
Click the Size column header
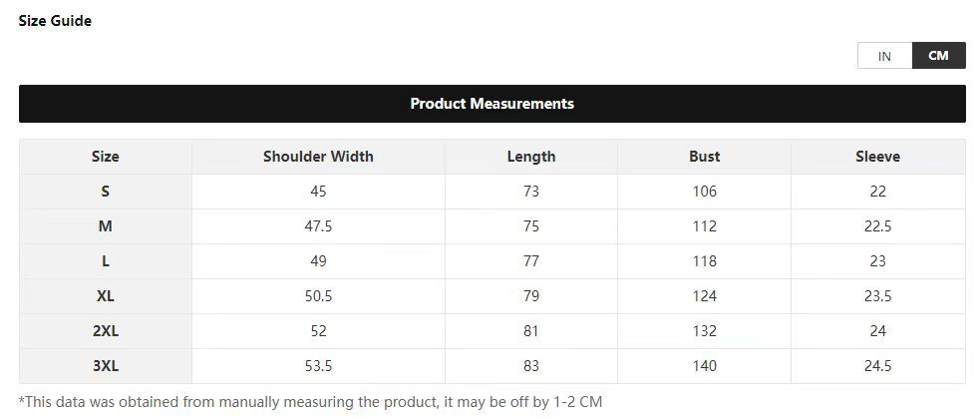point(105,157)
